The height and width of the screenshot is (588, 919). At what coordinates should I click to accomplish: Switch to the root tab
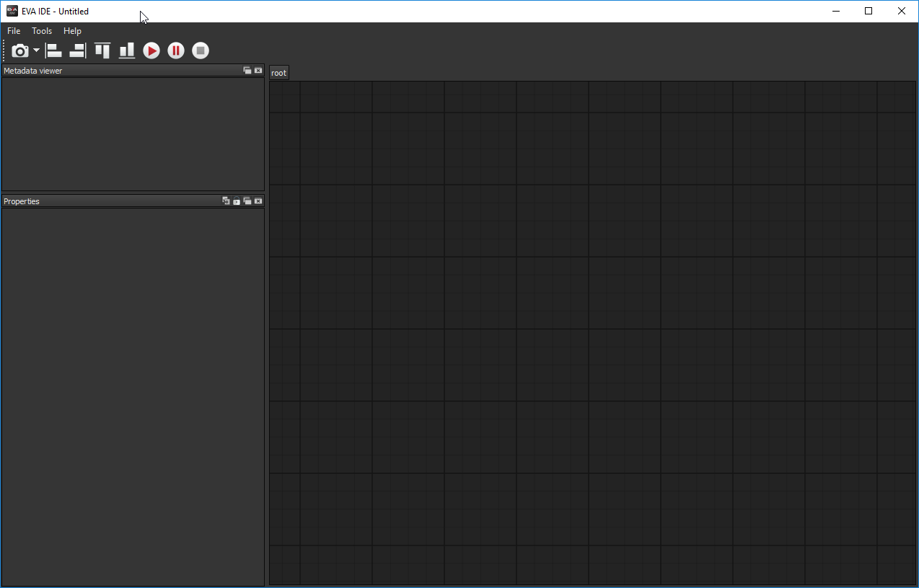coord(279,72)
